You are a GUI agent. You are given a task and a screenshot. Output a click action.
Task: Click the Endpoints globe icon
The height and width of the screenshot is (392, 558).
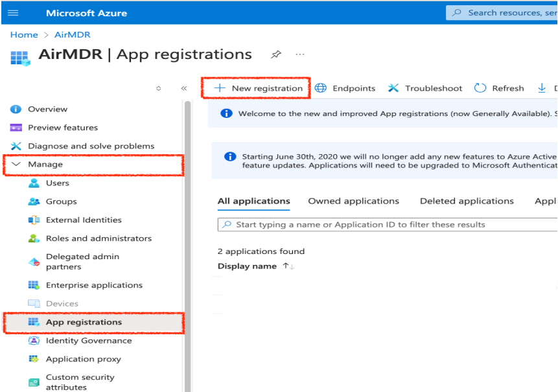(321, 88)
